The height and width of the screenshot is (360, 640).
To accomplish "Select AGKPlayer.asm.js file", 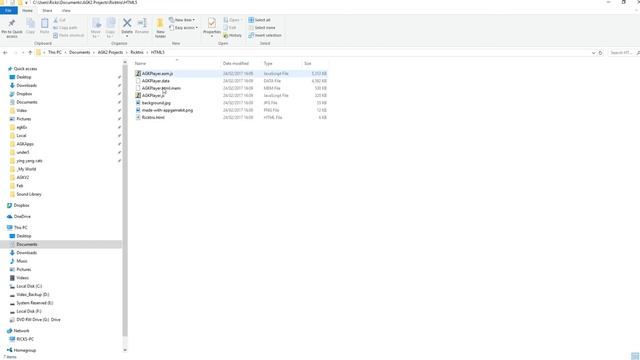I will tap(231, 73).
